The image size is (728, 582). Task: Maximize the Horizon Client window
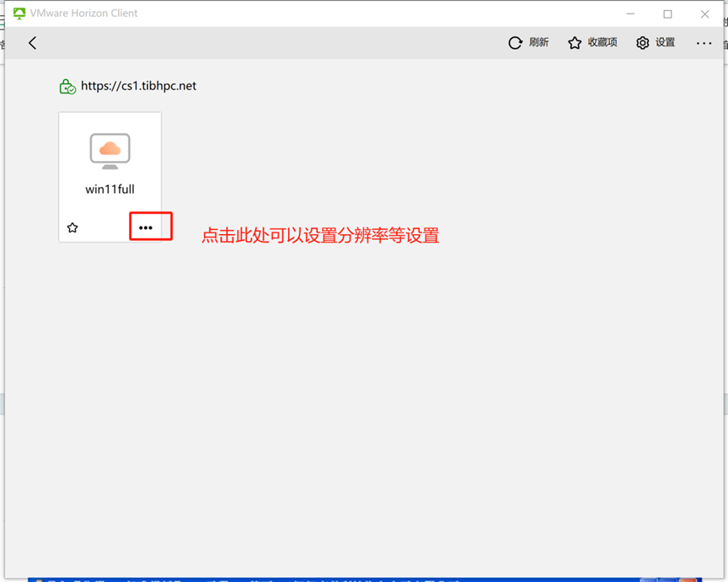pyautogui.click(x=667, y=14)
